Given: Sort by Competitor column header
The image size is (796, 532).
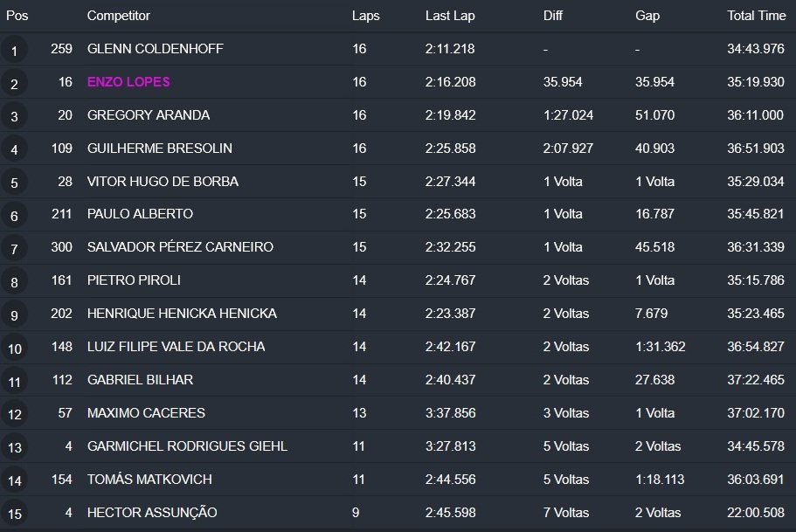Looking at the screenshot, I should (119, 16).
